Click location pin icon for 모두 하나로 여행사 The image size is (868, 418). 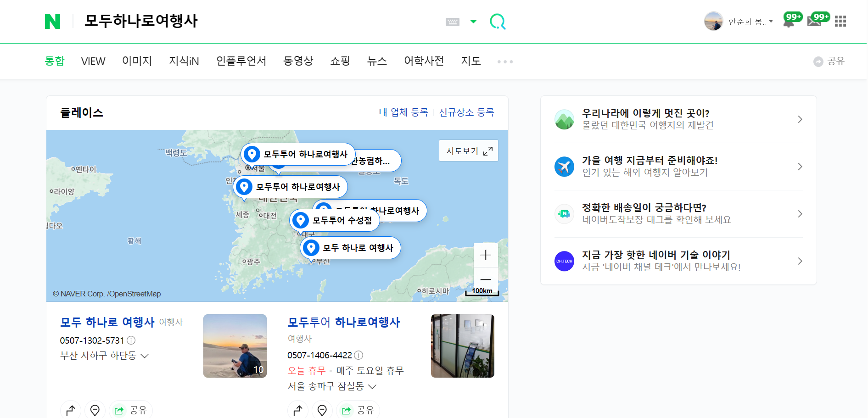[x=95, y=410]
